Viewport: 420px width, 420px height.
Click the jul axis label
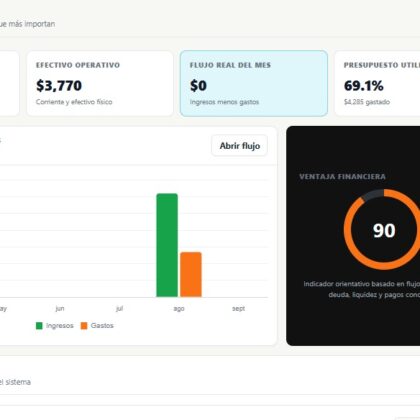[119, 309]
